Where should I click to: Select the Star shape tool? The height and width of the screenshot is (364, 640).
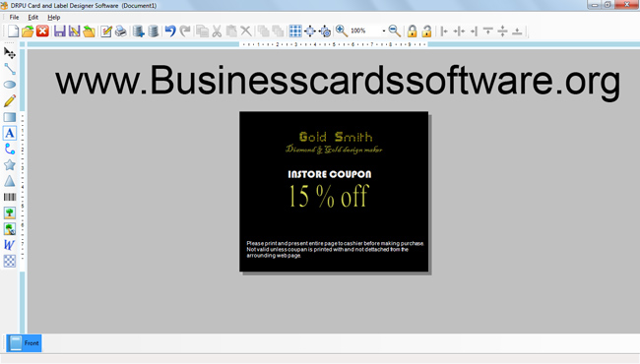[10, 164]
